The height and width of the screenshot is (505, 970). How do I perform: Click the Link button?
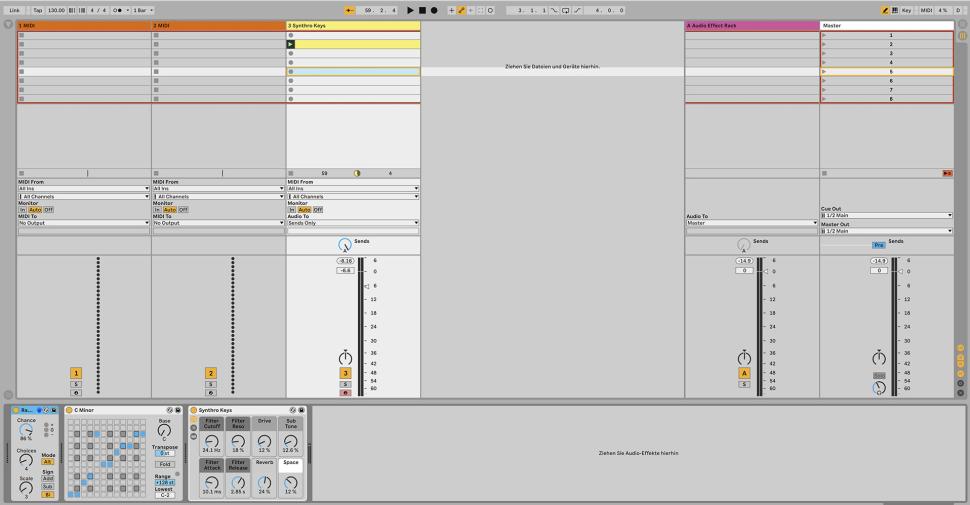coord(14,11)
